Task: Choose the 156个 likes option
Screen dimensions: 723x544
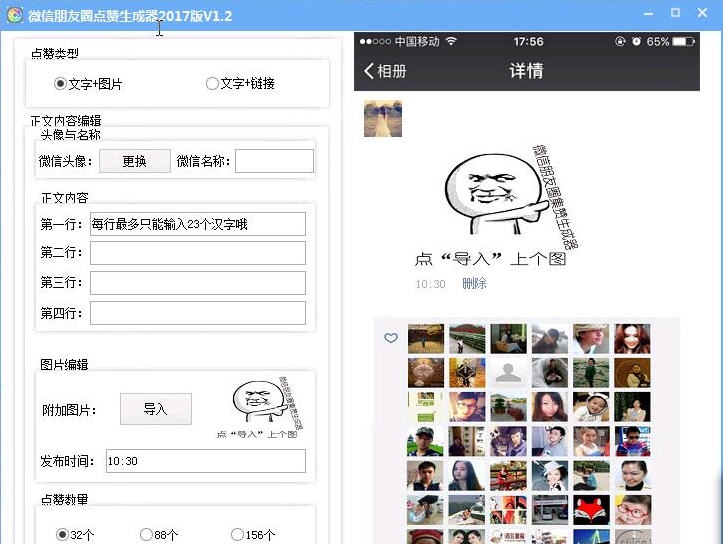Action: (x=237, y=534)
